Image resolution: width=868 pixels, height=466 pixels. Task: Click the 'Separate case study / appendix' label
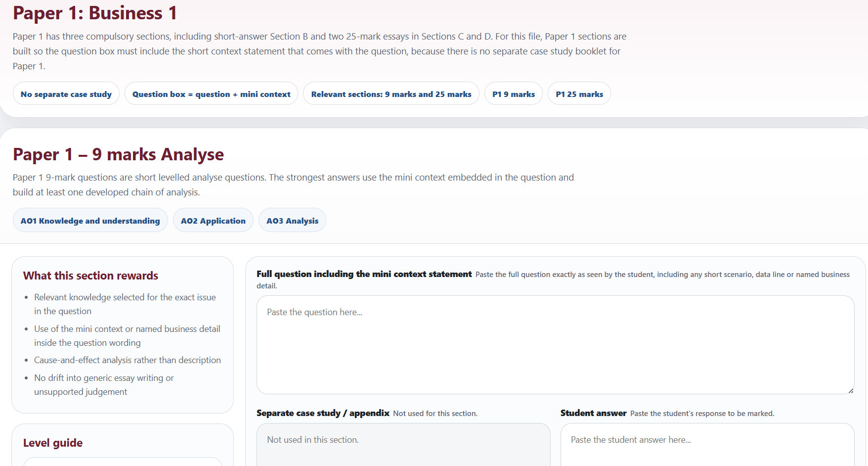[x=323, y=413]
